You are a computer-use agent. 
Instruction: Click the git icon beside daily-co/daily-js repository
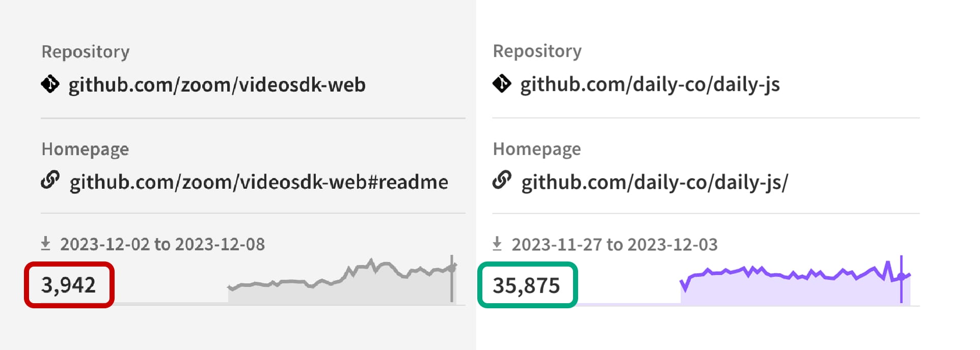tap(502, 83)
